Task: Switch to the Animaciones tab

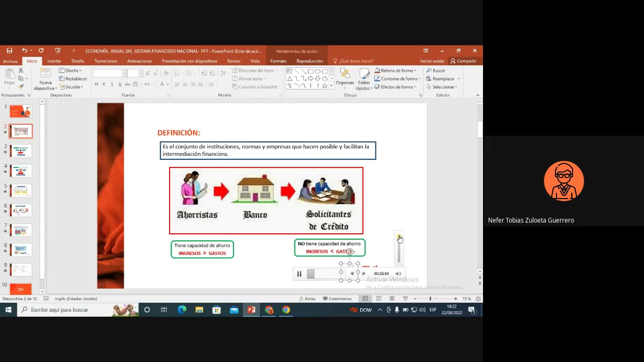Action: point(139,61)
